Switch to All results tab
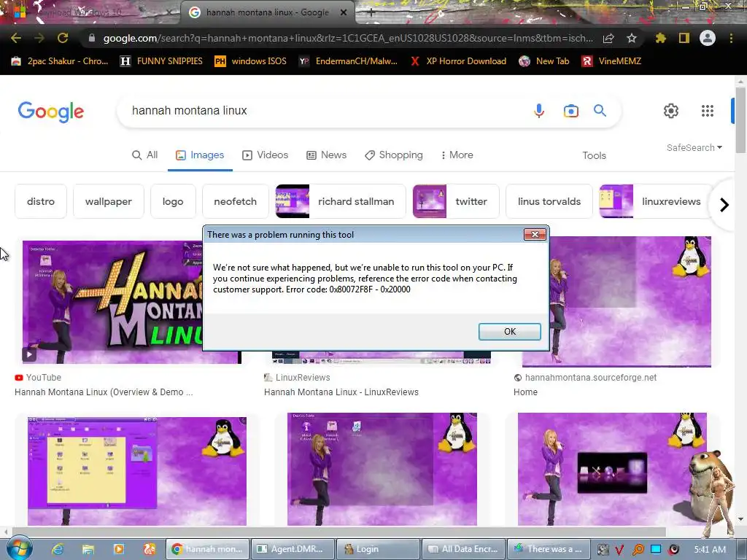Viewport: 747px width, 560px height. coord(145,155)
